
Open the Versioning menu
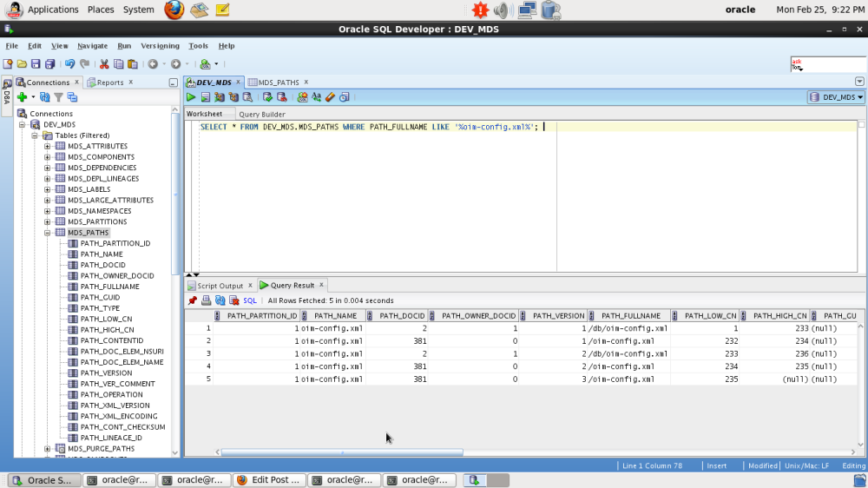click(160, 46)
